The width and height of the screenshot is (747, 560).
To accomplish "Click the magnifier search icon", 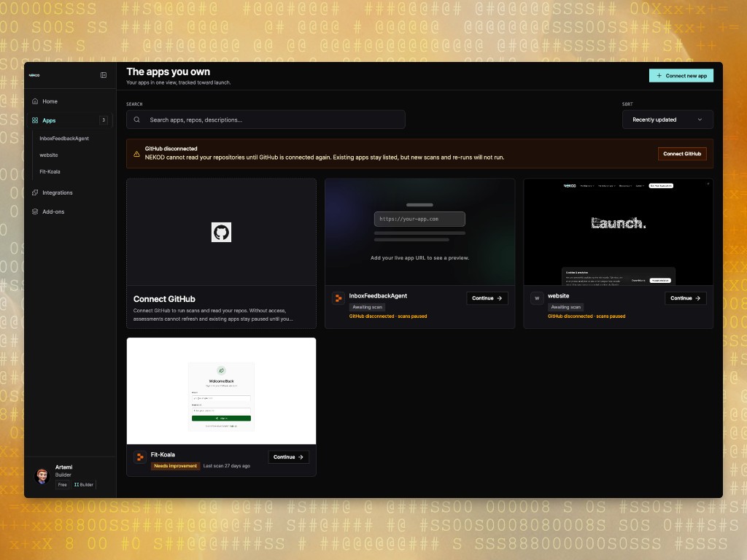I will pos(136,120).
